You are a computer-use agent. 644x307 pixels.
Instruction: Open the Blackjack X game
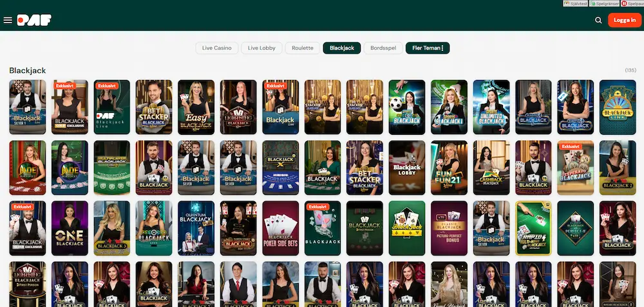281,168
